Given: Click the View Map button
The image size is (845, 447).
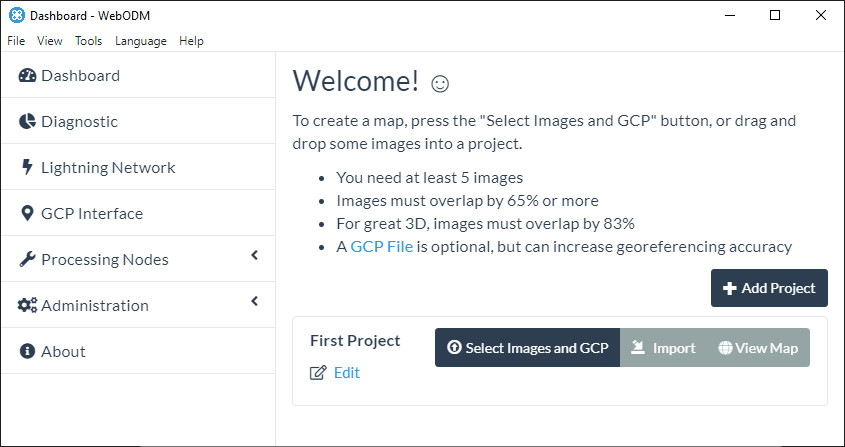Looking at the screenshot, I should click(758, 348).
